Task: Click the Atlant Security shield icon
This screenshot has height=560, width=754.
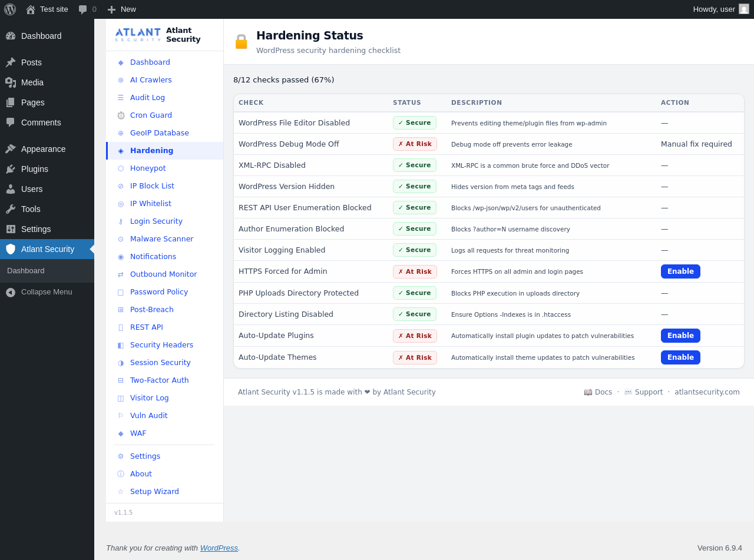Action: [11, 249]
